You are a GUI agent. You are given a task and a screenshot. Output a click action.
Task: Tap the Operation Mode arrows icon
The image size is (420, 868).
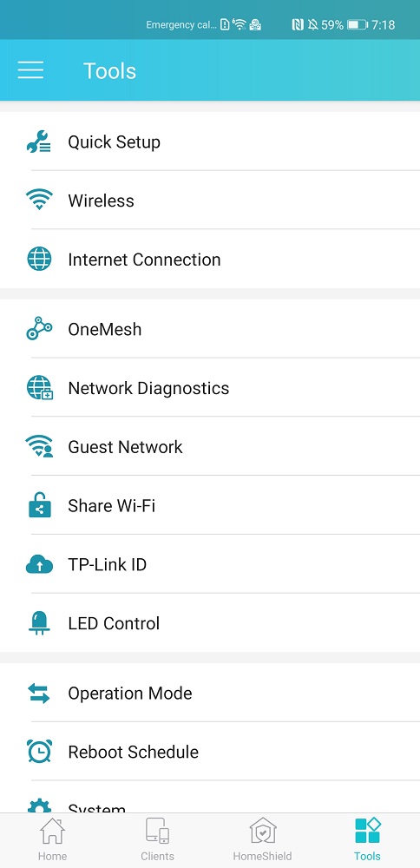point(39,693)
